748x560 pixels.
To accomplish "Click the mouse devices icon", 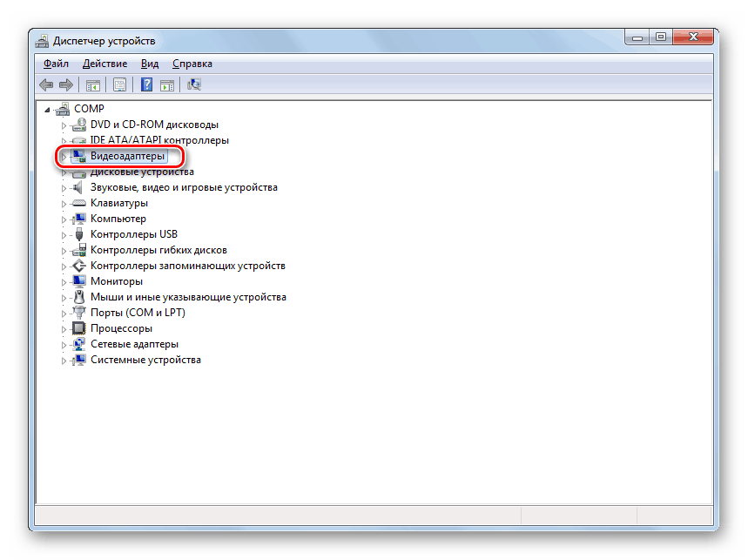I will (x=79, y=297).
